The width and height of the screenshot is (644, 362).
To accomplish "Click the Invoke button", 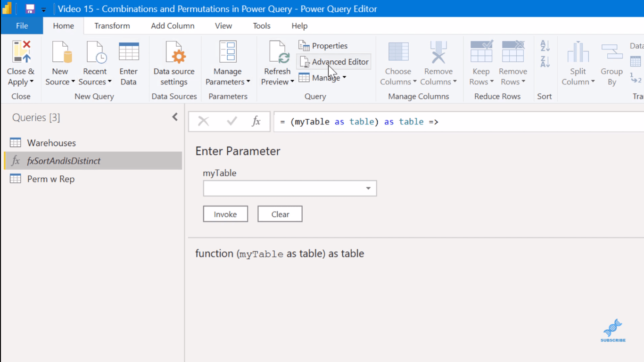I will pos(225,214).
